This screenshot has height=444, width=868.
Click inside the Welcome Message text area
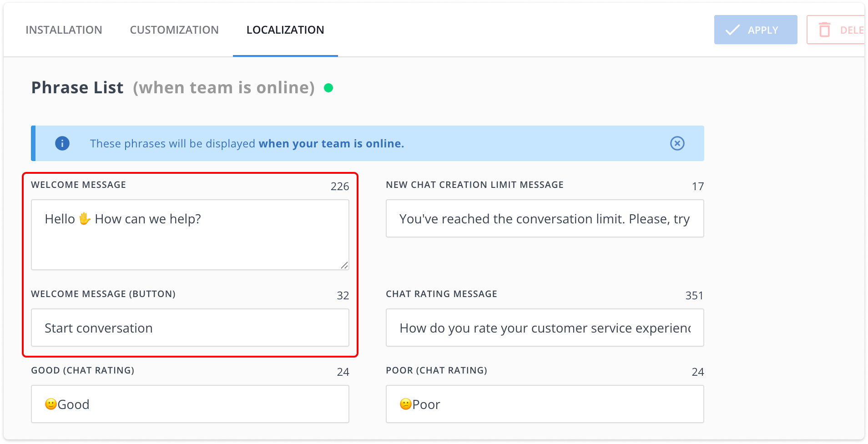190,234
